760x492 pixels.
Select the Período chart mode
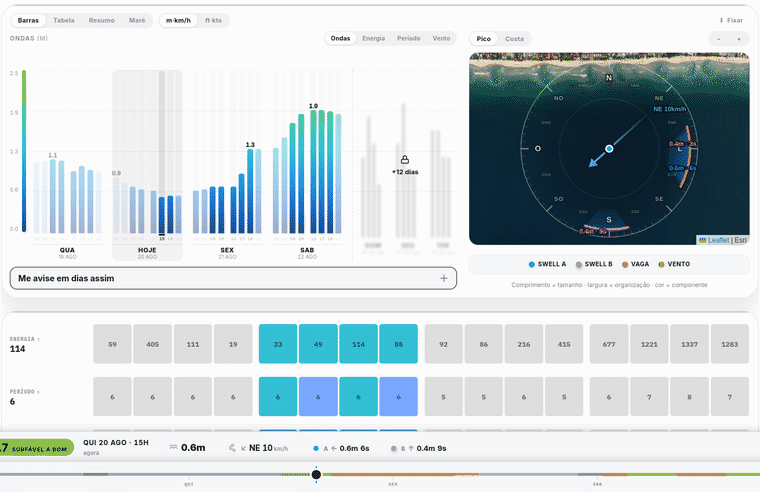pyautogui.click(x=409, y=38)
